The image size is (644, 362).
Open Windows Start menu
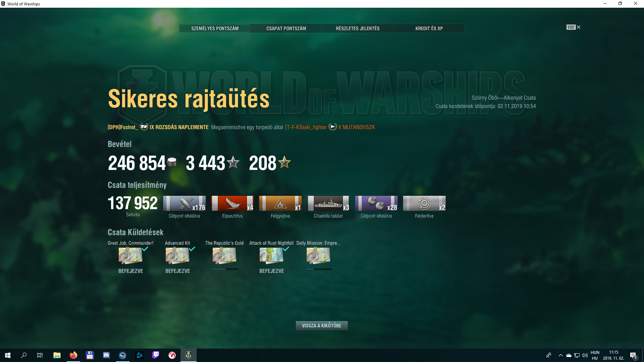pos(8,355)
